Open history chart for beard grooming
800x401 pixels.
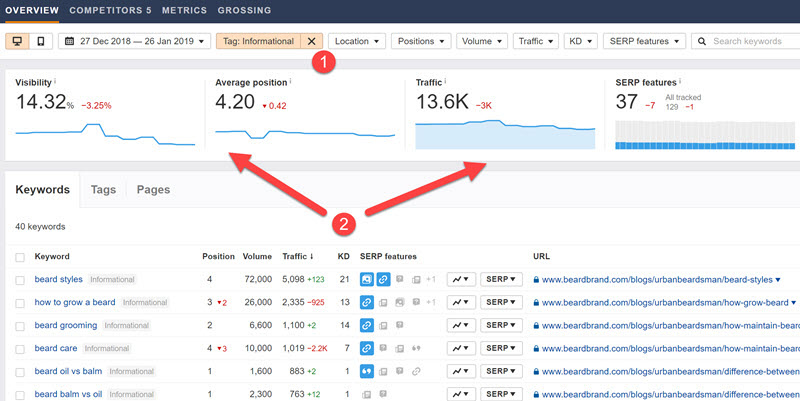(461, 325)
